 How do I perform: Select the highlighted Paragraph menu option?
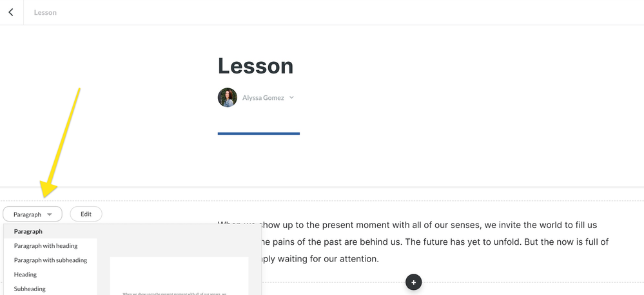click(x=28, y=231)
